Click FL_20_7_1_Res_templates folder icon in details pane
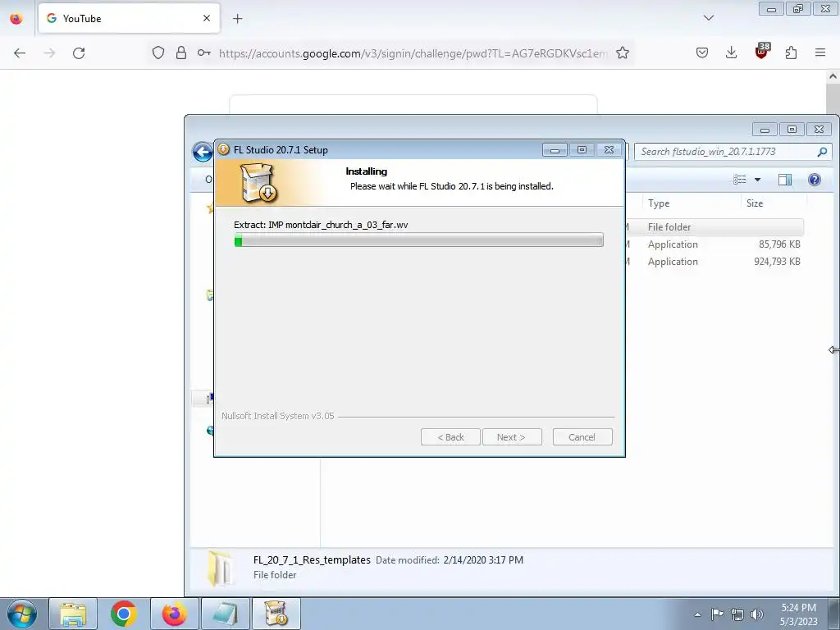Viewport: 840px width, 630px height. point(220,568)
